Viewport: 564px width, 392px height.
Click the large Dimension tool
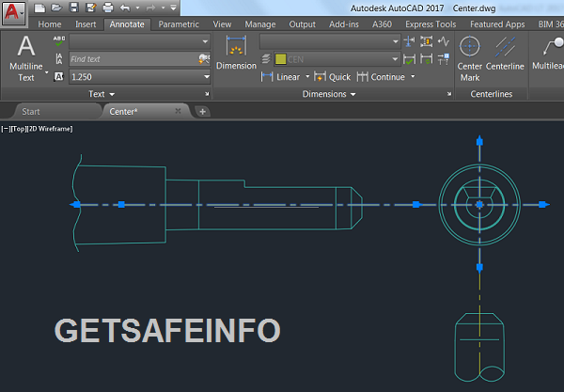pyautogui.click(x=236, y=52)
